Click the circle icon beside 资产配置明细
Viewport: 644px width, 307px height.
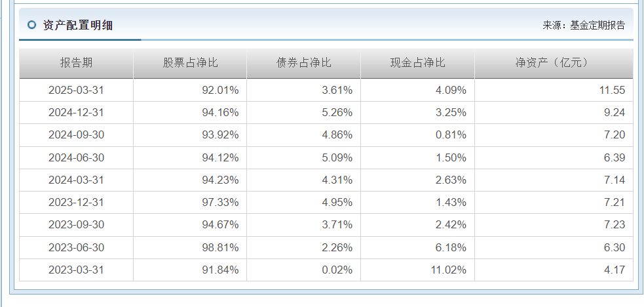coord(31,25)
